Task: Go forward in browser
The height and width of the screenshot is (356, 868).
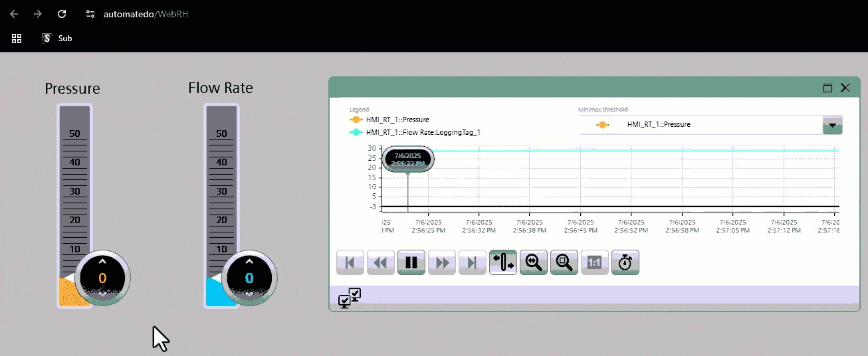Action: pyautogui.click(x=38, y=13)
